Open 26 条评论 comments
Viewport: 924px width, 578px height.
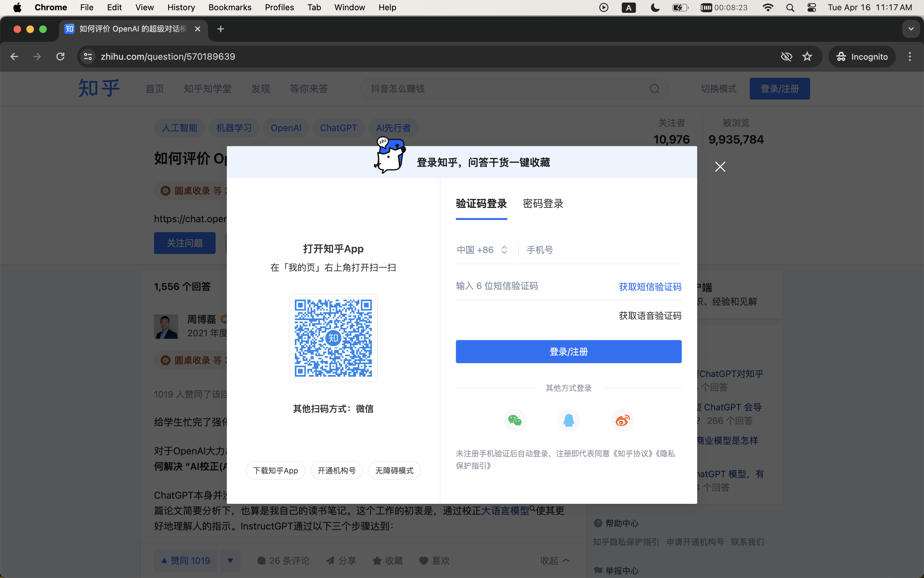pos(283,560)
